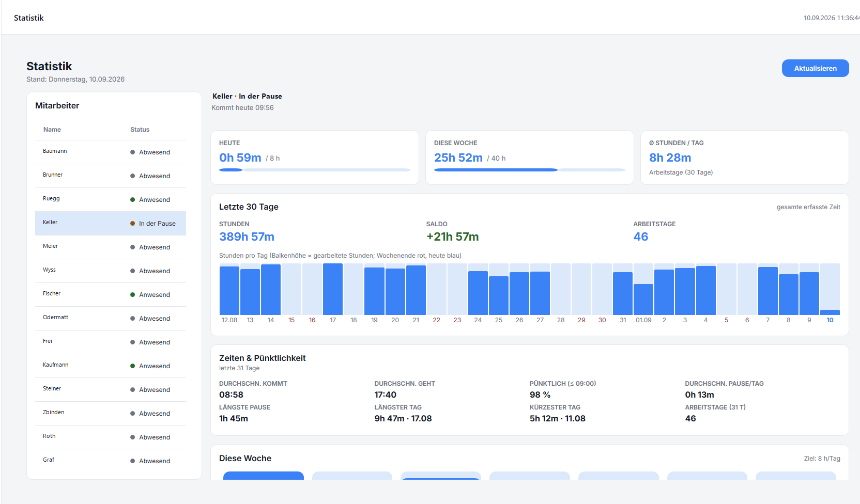Open the Fischer employee row
Viewport: 860px width, 504px height.
point(111,295)
